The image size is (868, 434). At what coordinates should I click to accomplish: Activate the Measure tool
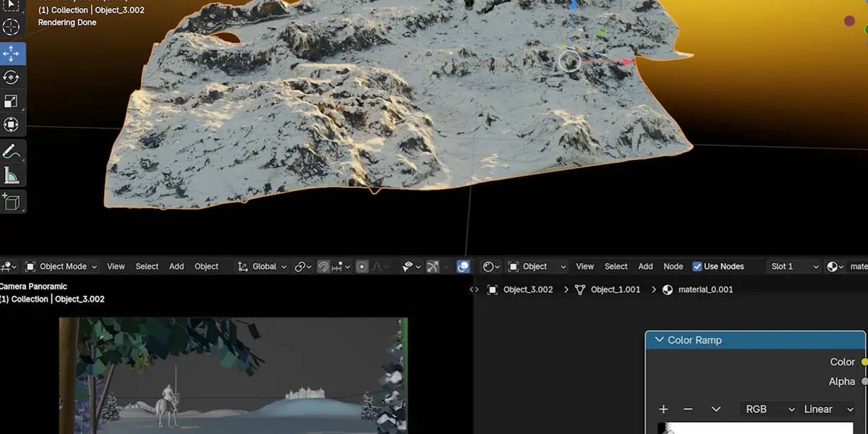click(x=12, y=176)
